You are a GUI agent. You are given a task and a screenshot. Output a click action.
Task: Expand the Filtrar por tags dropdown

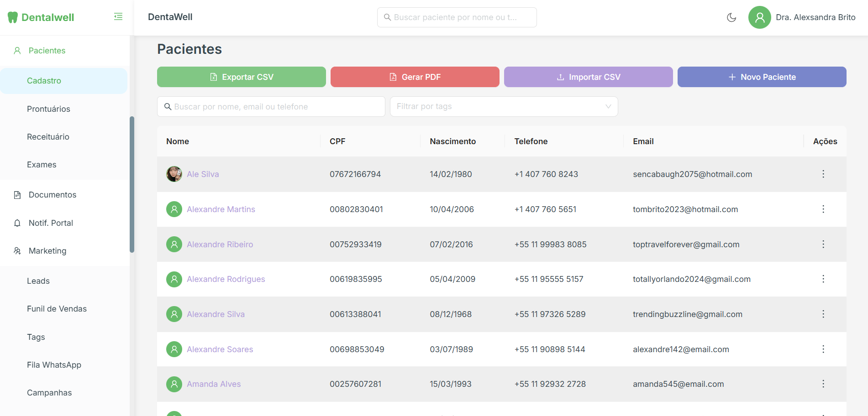[x=504, y=106]
